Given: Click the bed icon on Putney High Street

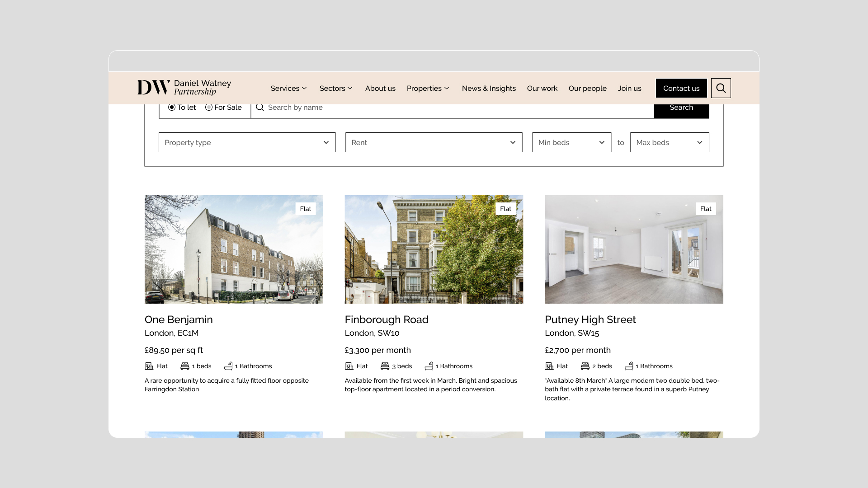Looking at the screenshot, I should point(585,366).
